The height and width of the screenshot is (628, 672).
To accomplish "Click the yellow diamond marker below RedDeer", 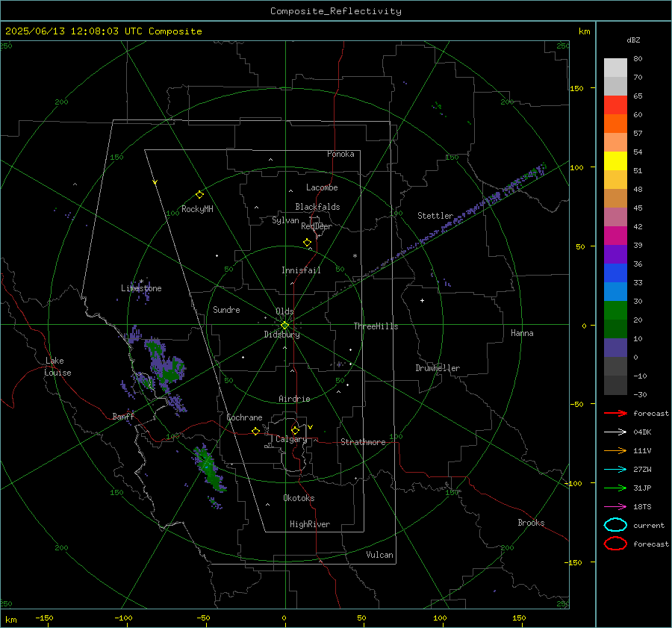I will [307, 243].
